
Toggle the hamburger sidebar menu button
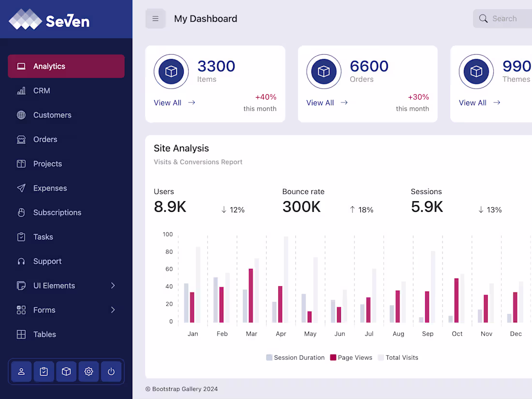point(155,19)
